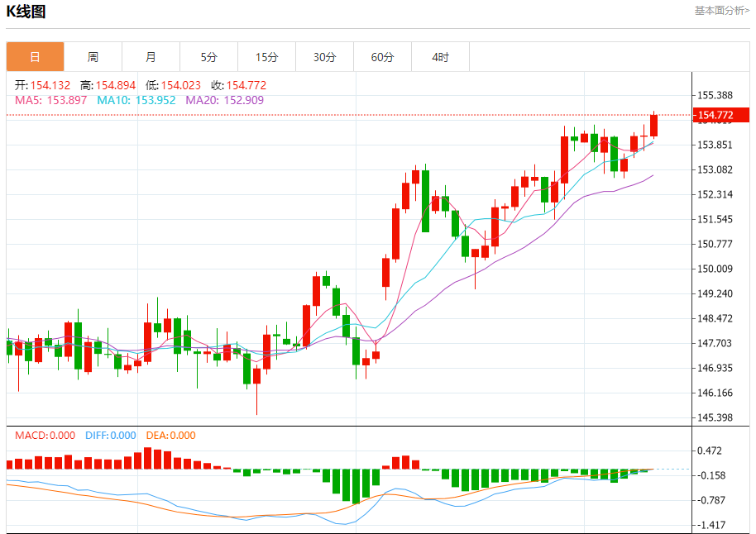
Task: Click the DEA:0.000 indicator label
Action: (x=170, y=436)
